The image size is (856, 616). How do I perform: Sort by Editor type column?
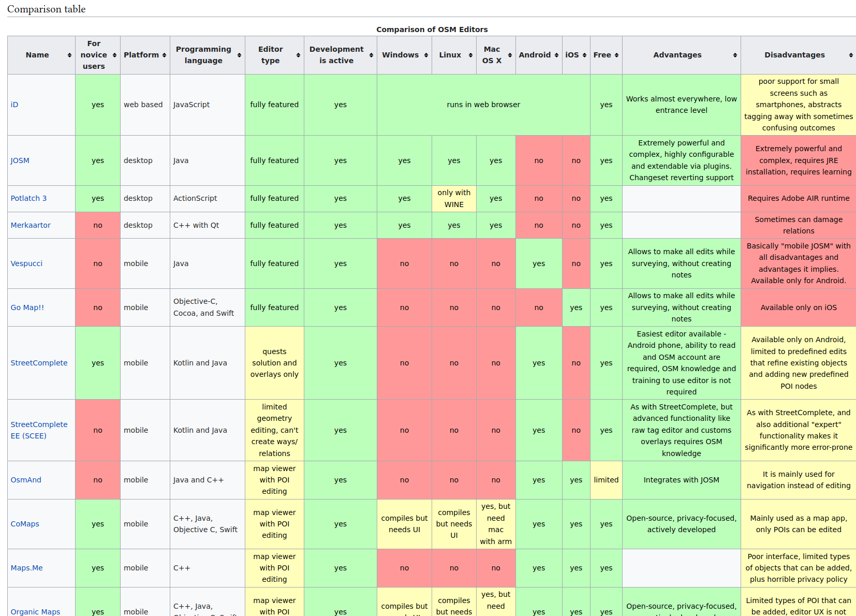click(298, 55)
